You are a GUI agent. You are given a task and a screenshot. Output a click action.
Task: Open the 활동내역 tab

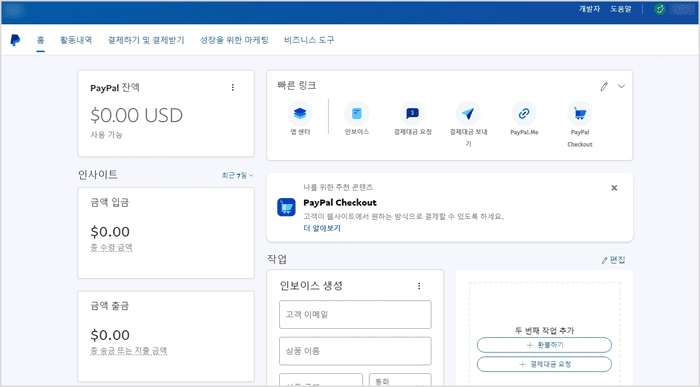pos(76,40)
